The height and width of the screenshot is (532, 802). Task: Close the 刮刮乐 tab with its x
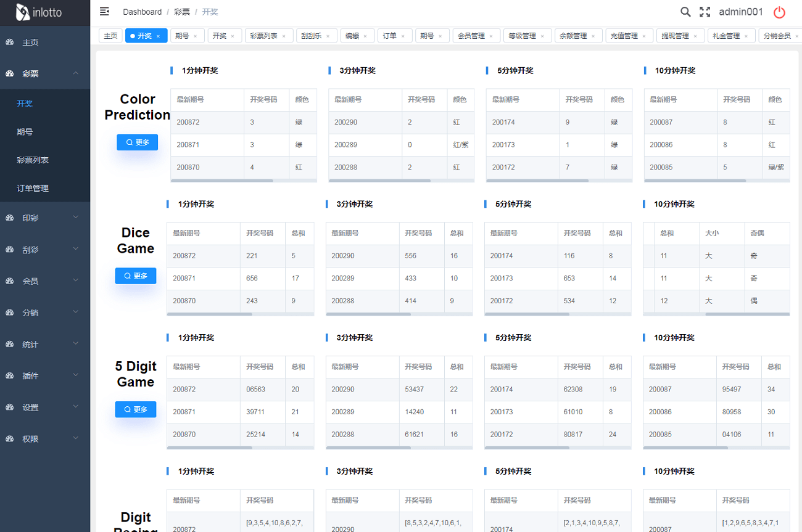(329, 36)
